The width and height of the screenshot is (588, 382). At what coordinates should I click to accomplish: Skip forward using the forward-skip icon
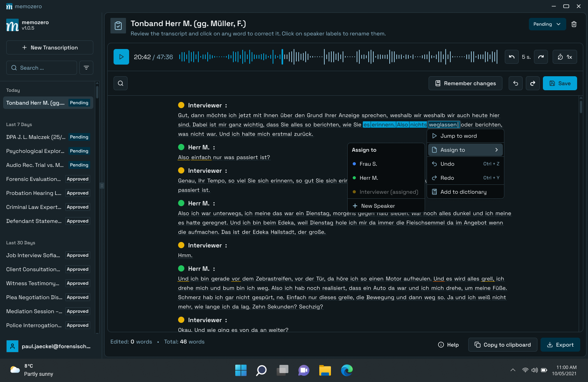click(541, 57)
